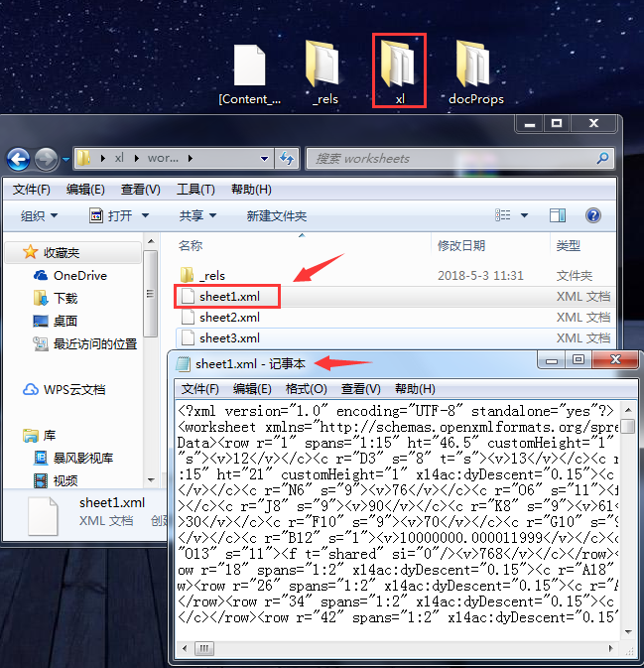The height and width of the screenshot is (668, 644).
Task: Open Explorer 文件(F) menu
Action: pos(31,190)
